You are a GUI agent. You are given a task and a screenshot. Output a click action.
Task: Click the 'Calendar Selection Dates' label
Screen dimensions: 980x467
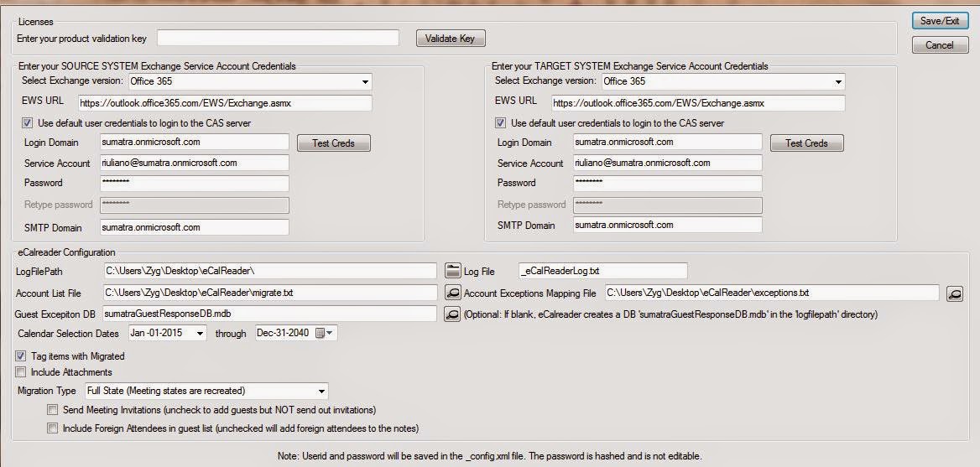(69, 334)
